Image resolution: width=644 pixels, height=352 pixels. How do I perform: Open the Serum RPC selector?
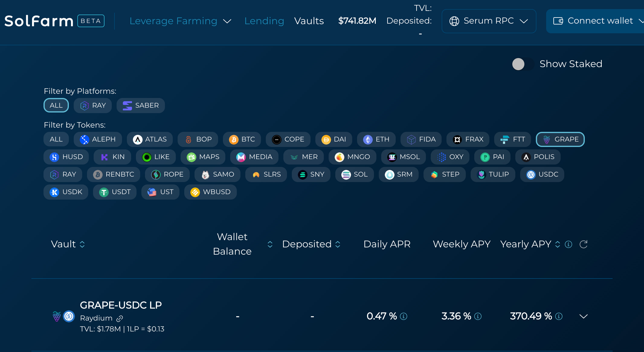[x=489, y=21]
